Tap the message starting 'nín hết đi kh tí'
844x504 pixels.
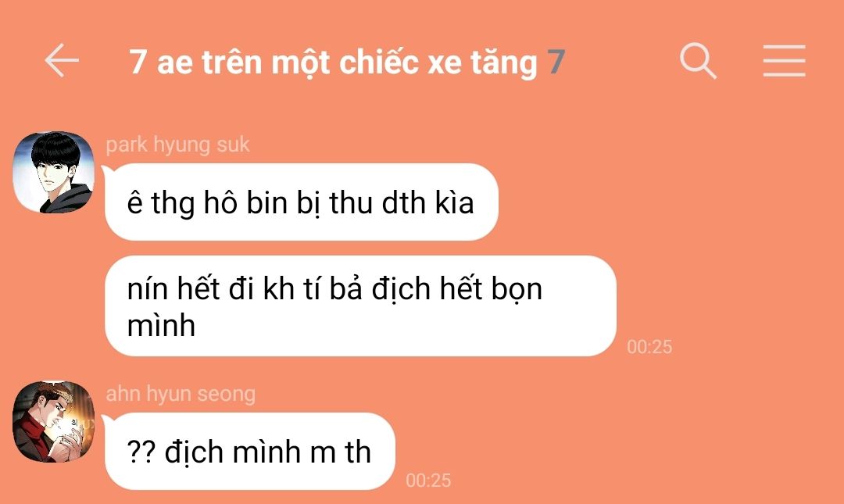(x=360, y=306)
